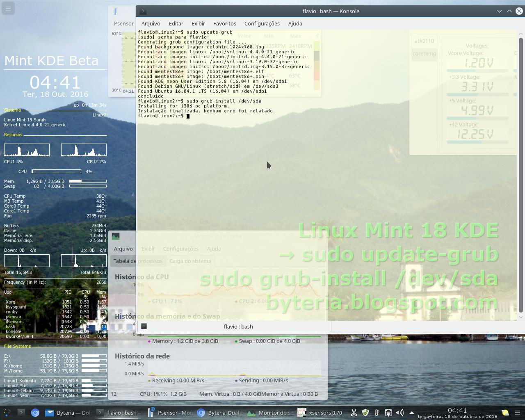Click the Konsole vertical scrollbar
525x420 pixels.
tap(521, 174)
